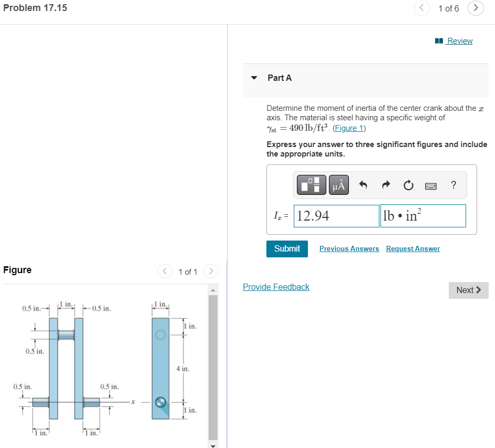Click the previous figure chevron
The height and width of the screenshot is (448, 495).
coord(164,272)
